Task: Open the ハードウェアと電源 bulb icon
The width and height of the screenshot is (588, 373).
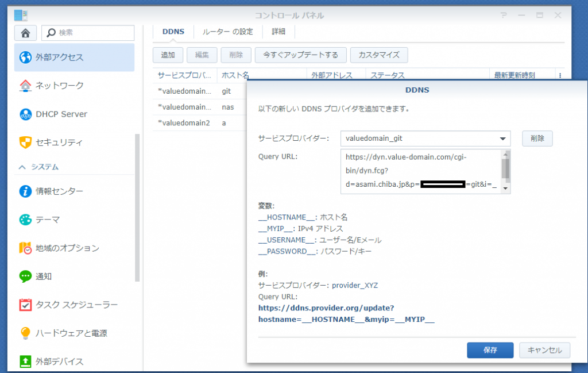Action: (25, 333)
